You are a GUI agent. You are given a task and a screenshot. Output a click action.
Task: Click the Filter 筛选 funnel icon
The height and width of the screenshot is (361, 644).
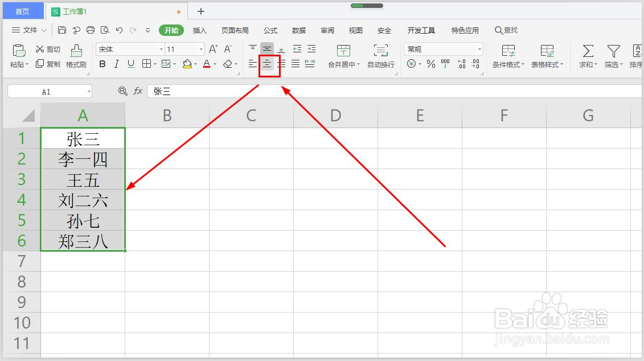point(614,51)
